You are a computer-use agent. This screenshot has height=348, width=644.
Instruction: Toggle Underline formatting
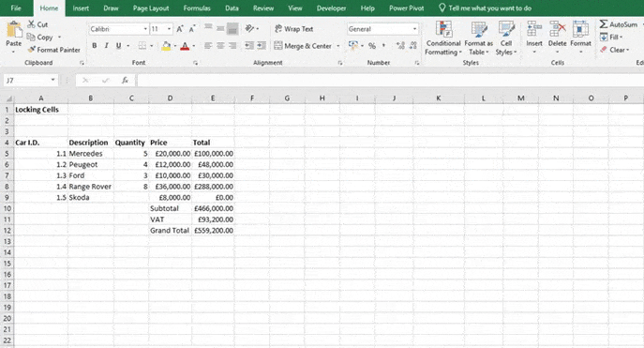click(118, 46)
